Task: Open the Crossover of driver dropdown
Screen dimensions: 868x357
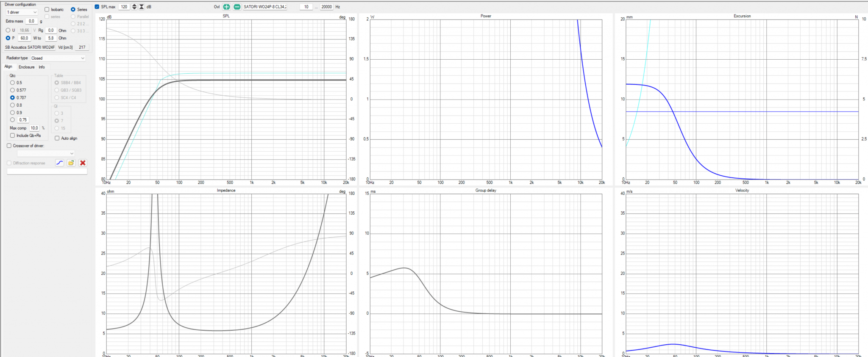Action: pos(46,153)
